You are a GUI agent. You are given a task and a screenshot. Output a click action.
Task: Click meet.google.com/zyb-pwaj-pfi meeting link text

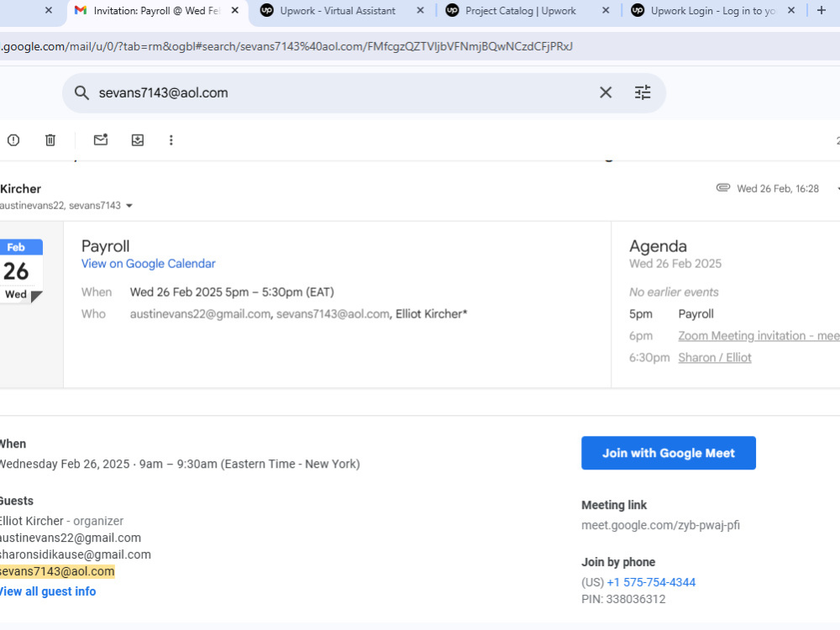[x=660, y=525]
